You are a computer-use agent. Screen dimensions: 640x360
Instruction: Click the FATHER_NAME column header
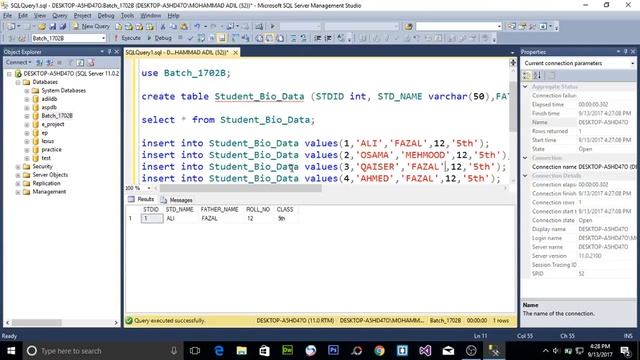tap(220, 209)
